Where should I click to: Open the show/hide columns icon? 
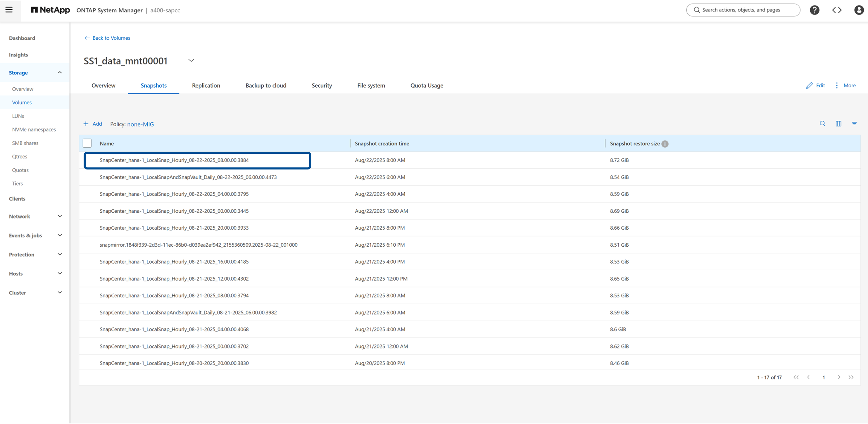click(x=838, y=124)
